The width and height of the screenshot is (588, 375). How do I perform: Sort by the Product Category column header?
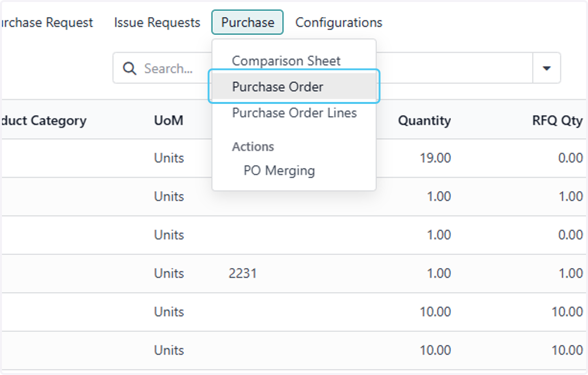click(x=43, y=120)
